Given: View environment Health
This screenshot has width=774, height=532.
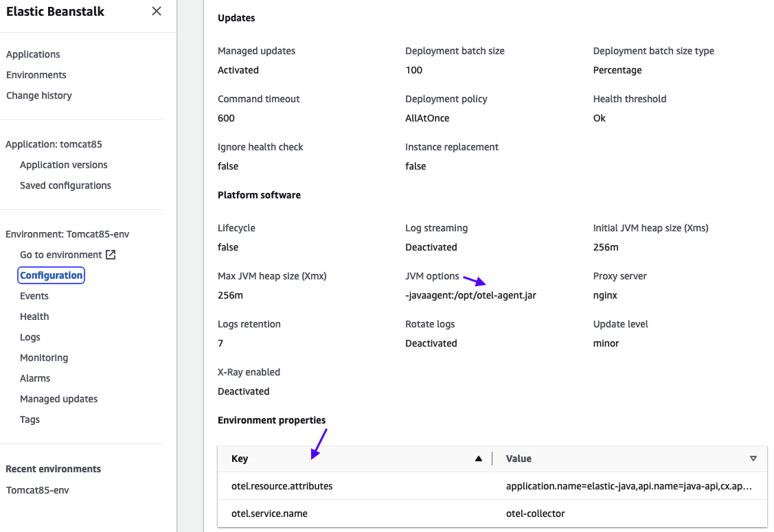Looking at the screenshot, I should 34,316.
